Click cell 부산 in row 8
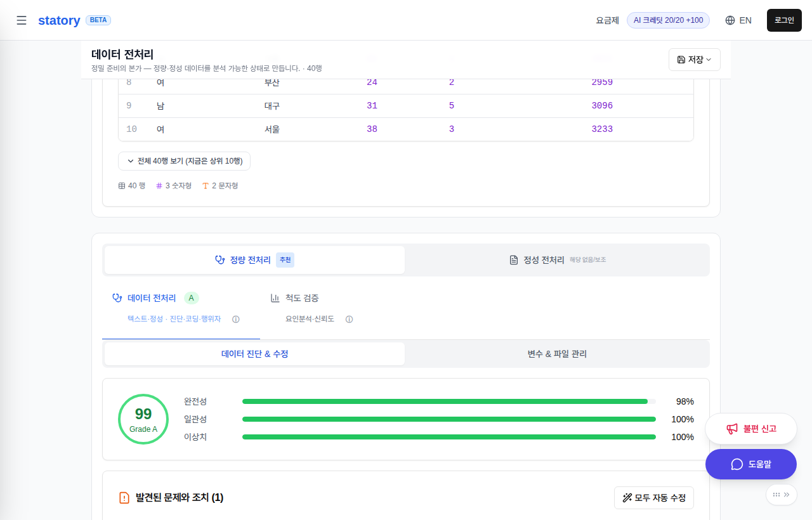 [x=272, y=82]
